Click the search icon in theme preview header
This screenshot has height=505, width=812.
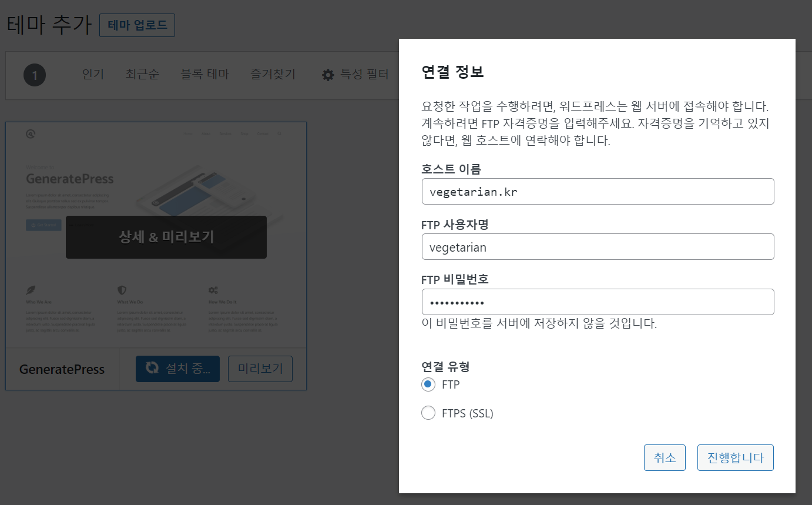(x=280, y=134)
